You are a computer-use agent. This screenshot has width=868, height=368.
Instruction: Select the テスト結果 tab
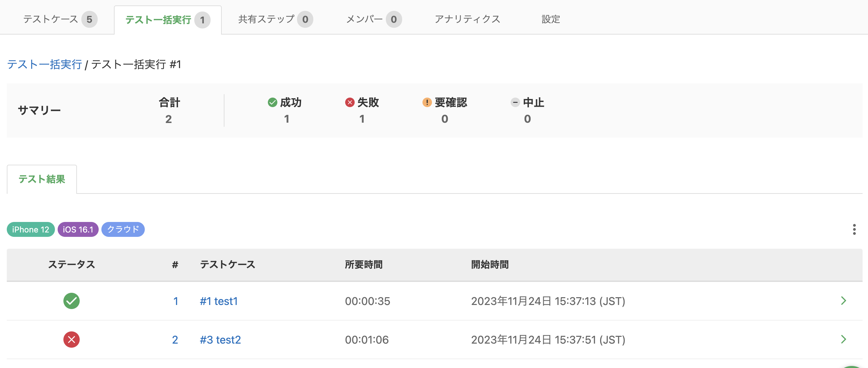42,179
